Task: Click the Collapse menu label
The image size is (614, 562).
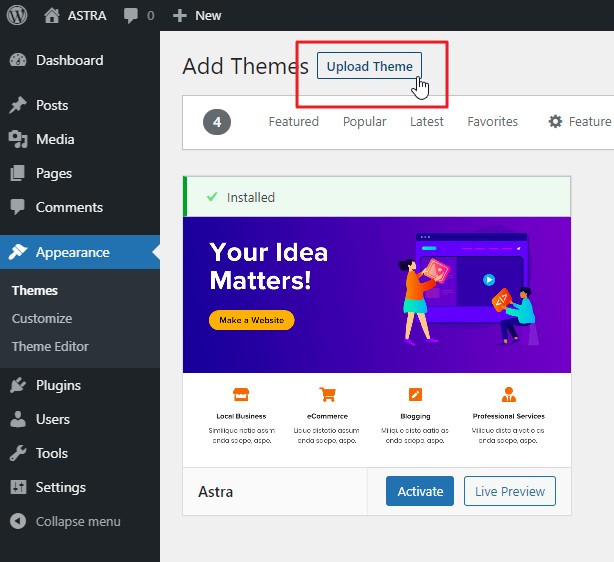Action: click(x=78, y=521)
